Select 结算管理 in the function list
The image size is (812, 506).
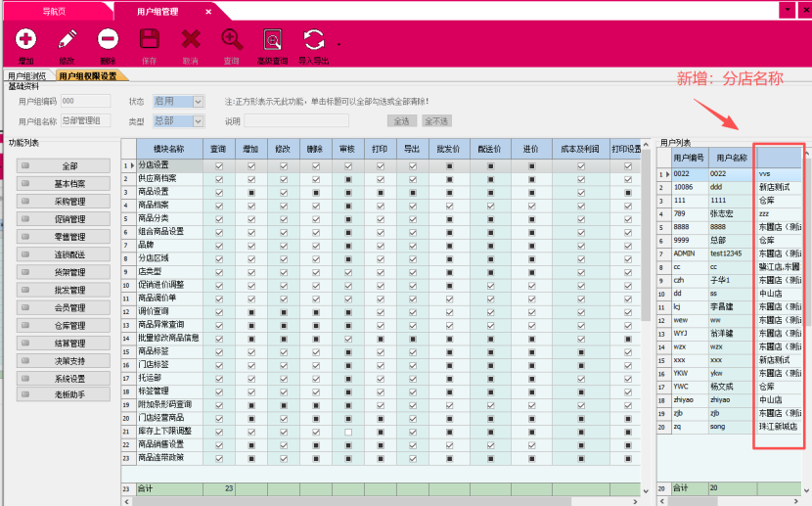click(x=64, y=343)
